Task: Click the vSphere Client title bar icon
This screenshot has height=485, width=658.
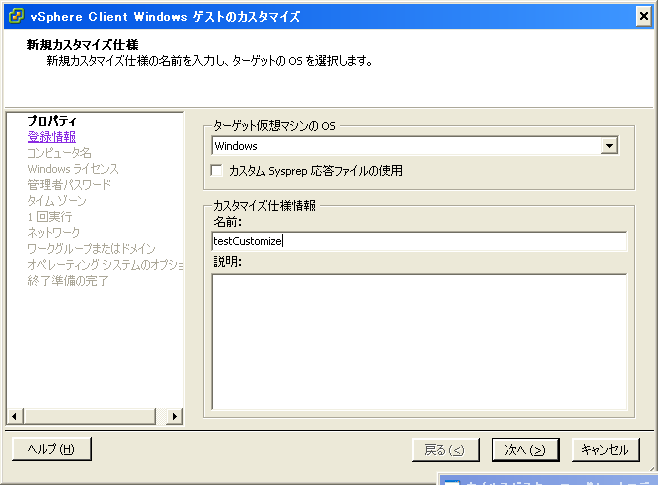Action: coord(16,16)
